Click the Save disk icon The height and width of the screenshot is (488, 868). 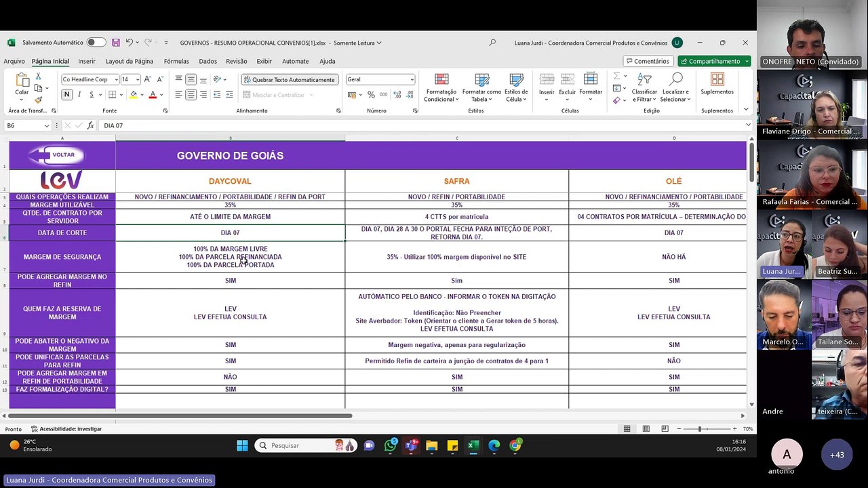(116, 43)
